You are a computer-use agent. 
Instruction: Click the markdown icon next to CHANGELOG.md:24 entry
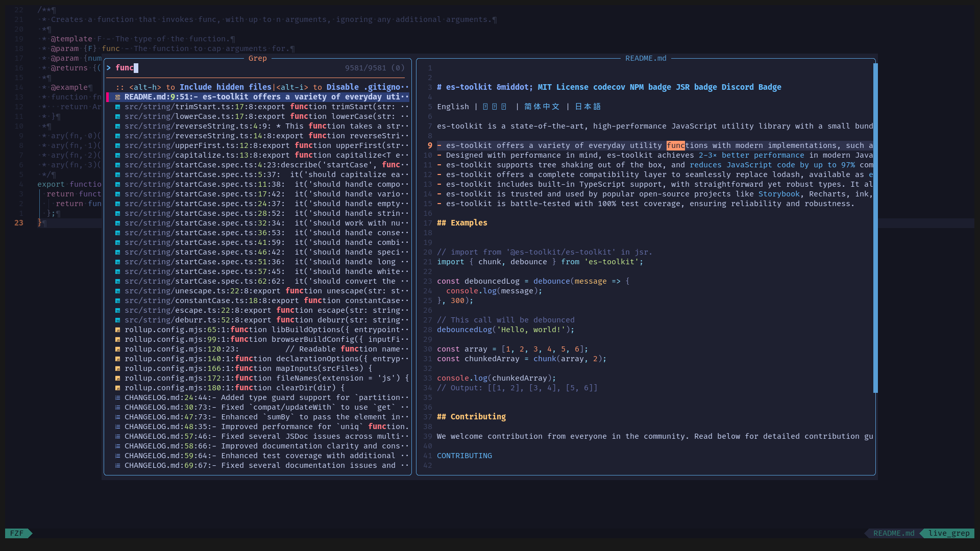click(118, 397)
